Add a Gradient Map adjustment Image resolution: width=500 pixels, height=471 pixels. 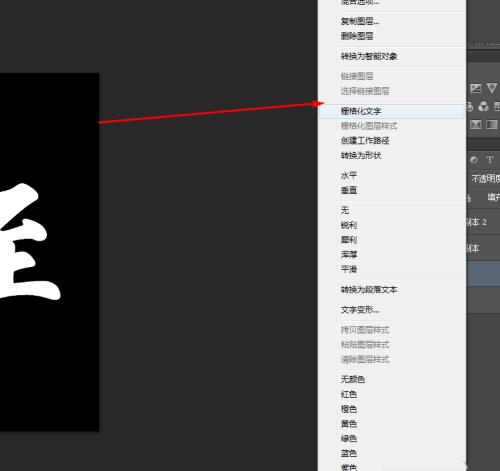(492, 125)
